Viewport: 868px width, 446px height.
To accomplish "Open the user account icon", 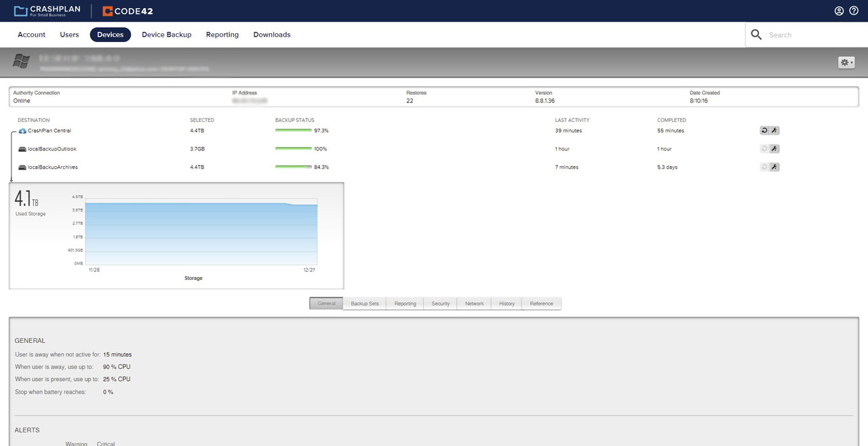I will (839, 11).
